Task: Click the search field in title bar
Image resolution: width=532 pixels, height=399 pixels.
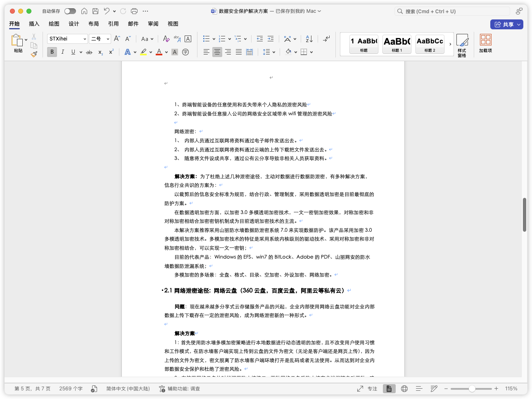Action: pos(452,11)
